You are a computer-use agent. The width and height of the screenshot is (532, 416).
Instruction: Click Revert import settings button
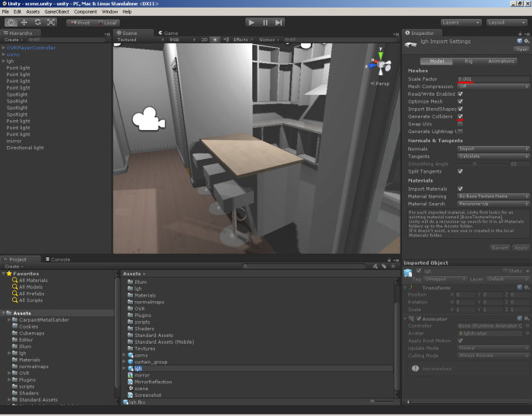point(500,248)
